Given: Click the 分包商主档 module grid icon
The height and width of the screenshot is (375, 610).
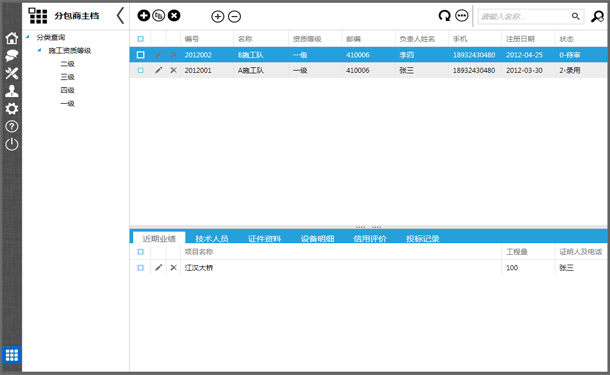Looking at the screenshot, I should (38, 16).
